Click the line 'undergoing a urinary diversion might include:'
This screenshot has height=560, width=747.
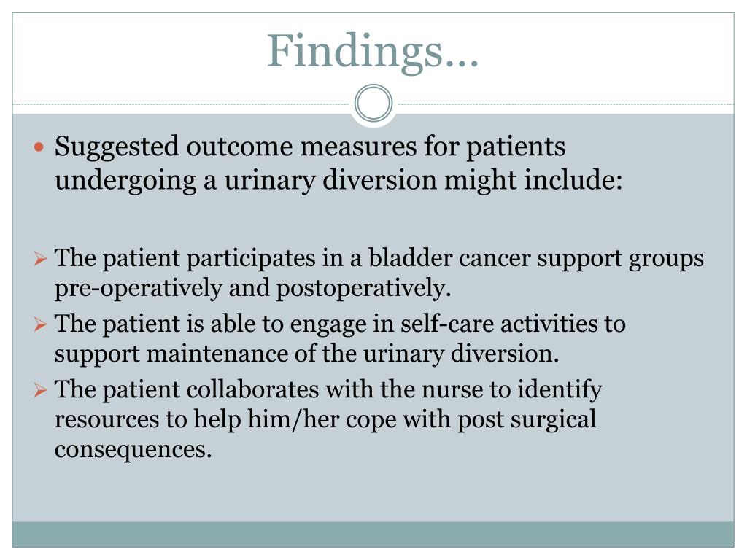pos(338,181)
